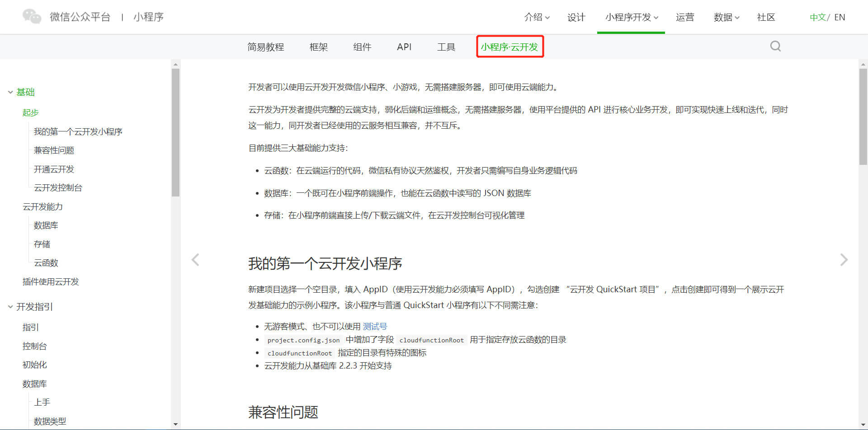This screenshot has width=868, height=430.
Task: Collapse the 基础 sidebar section
Action: click(10, 92)
